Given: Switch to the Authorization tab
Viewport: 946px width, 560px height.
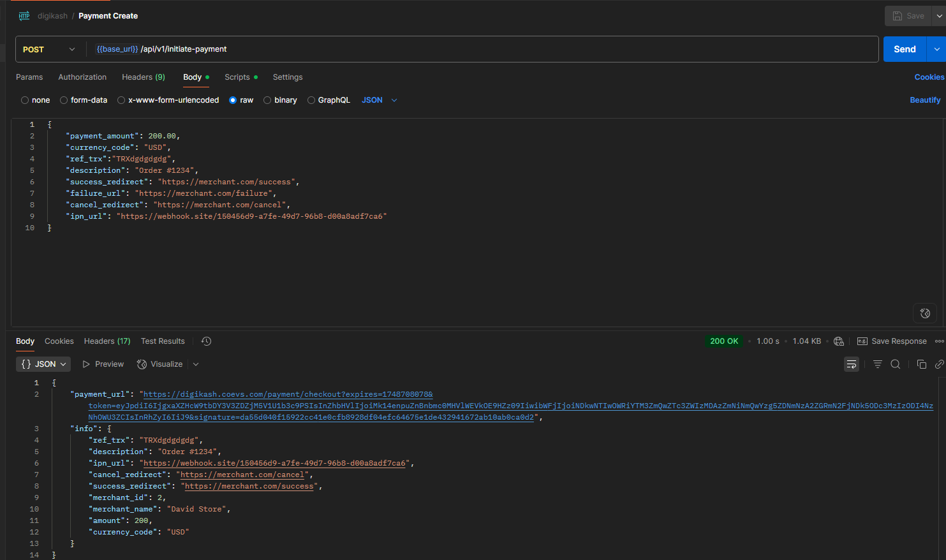Looking at the screenshot, I should click(x=82, y=77).
